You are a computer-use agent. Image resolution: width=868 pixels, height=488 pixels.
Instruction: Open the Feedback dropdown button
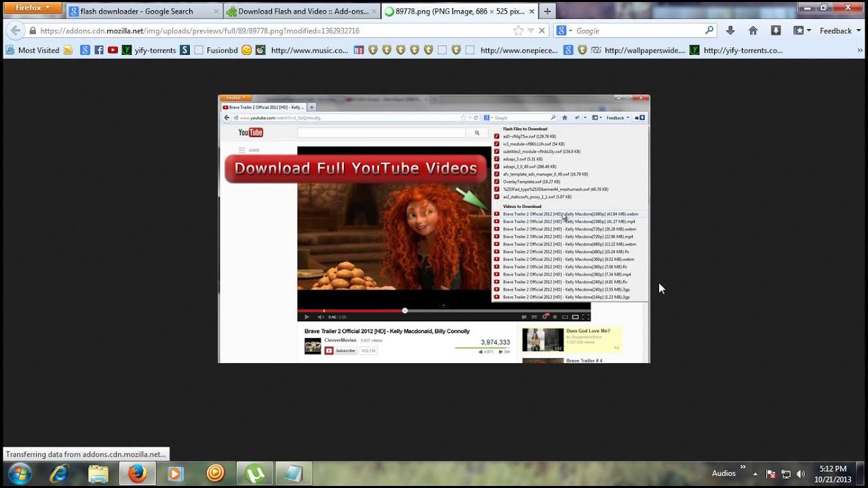tap(840, 31)
